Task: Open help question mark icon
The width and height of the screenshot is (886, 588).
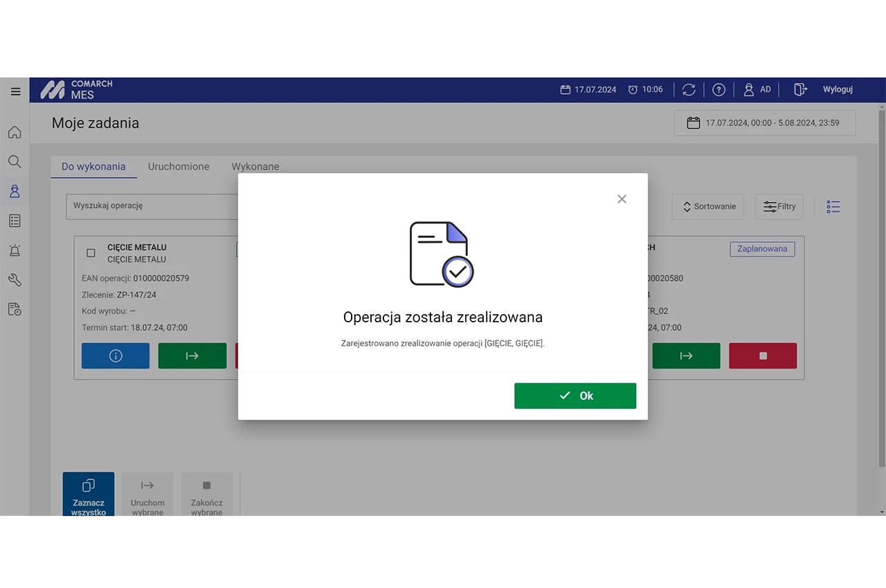Action: tap(719, 89)
